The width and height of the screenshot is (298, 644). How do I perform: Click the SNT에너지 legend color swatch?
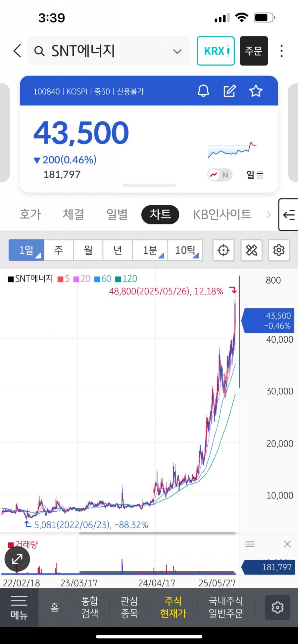(11, 279)
